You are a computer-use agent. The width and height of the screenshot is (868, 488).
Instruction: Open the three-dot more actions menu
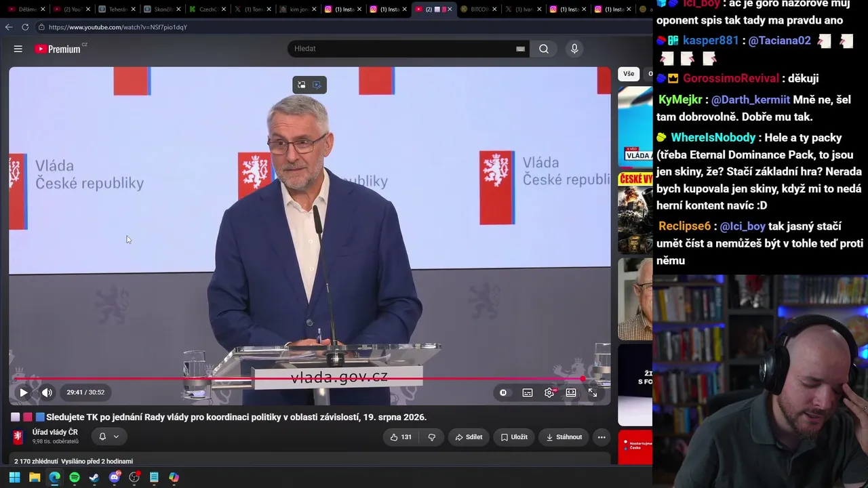click(x=601, y=437)
